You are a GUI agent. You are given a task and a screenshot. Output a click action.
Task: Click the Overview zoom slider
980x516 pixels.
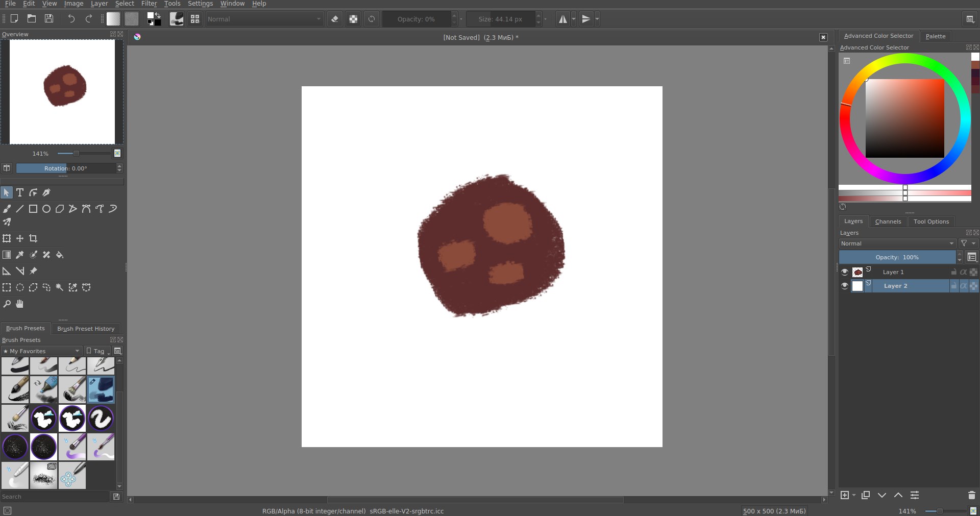coord(84,153)
